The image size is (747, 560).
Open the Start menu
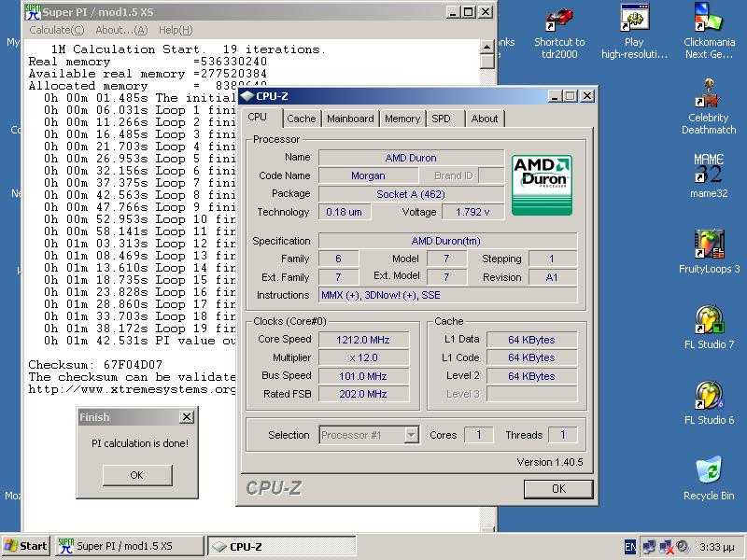26,546
